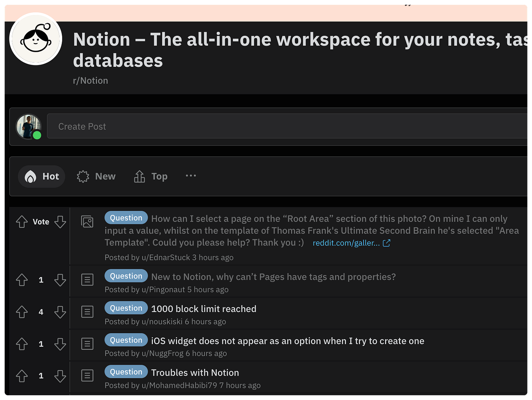
Task: Upvote the Troubles with Notion post
Action: tap(22, 376)
